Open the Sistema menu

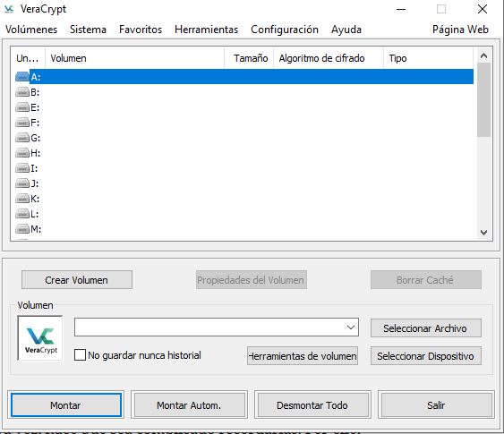point(88,30)
